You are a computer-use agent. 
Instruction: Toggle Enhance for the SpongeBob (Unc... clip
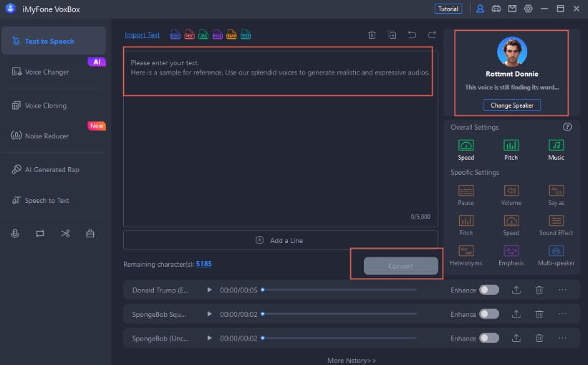pos(489,338)
